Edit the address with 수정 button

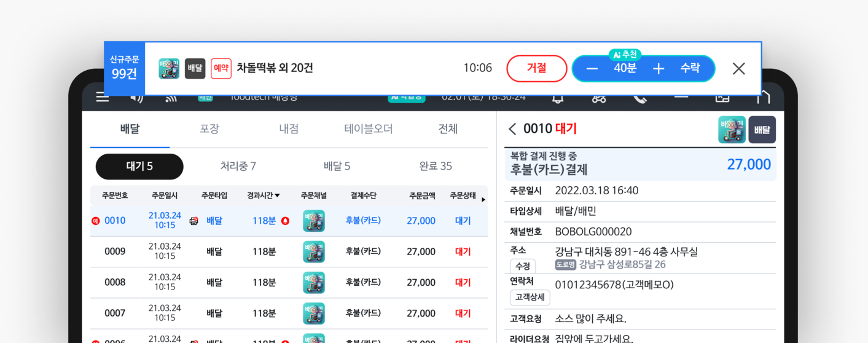(x=523, y=266)
